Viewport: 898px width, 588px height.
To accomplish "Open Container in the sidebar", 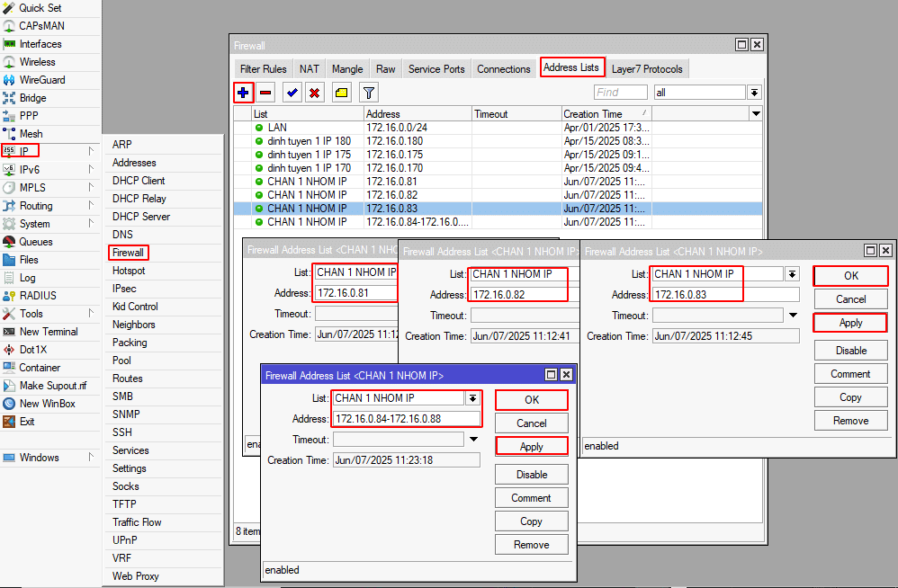I will pyautogui.click(x=50, y=368).
